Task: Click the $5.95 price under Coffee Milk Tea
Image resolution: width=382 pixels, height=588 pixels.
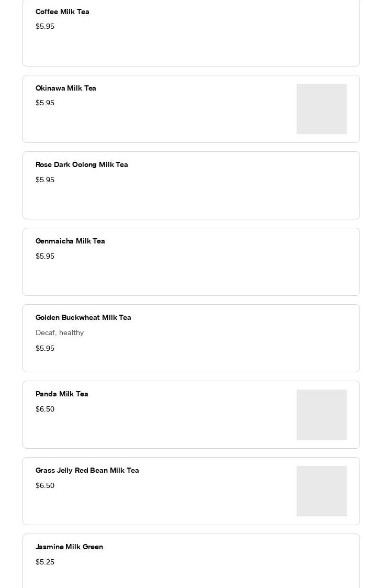Action: click(45, 26)
